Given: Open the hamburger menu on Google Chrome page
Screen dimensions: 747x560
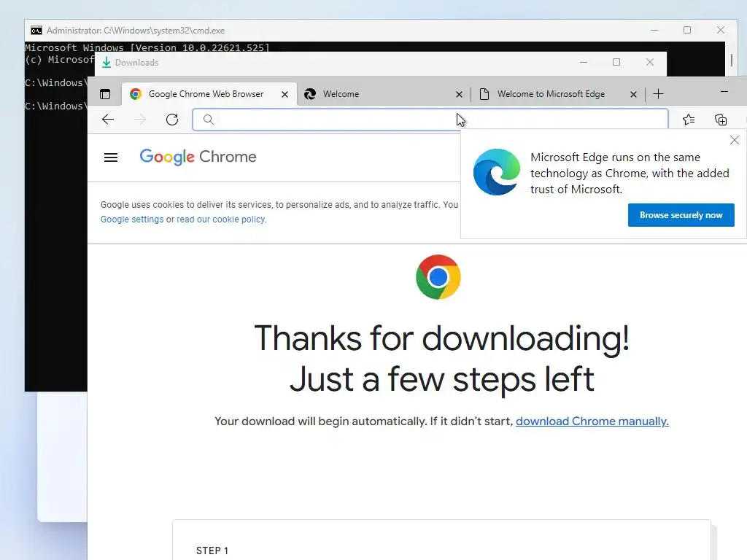Looking at the screenshot, I should pos(111,157).
